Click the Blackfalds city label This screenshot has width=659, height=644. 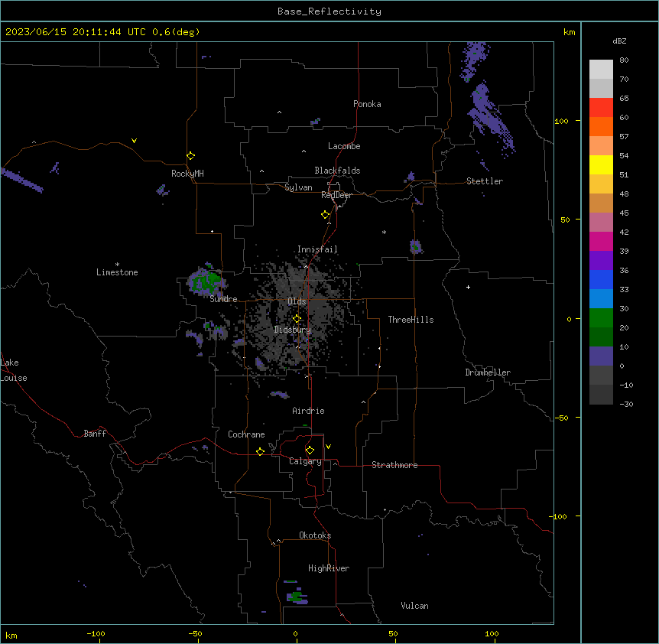(337, 171)
